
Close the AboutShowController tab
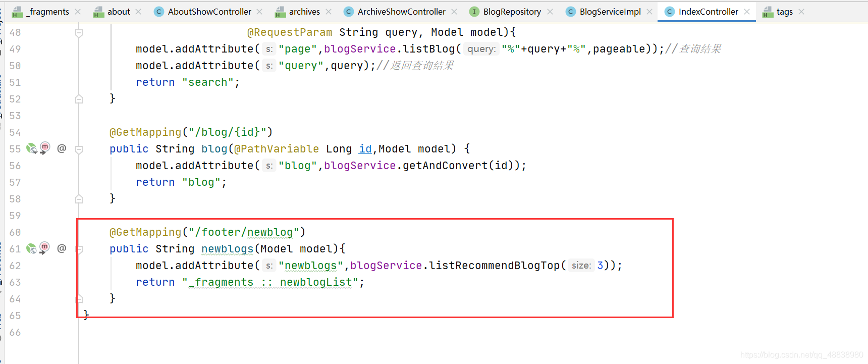pyautogui.click(x=259, y=12)
